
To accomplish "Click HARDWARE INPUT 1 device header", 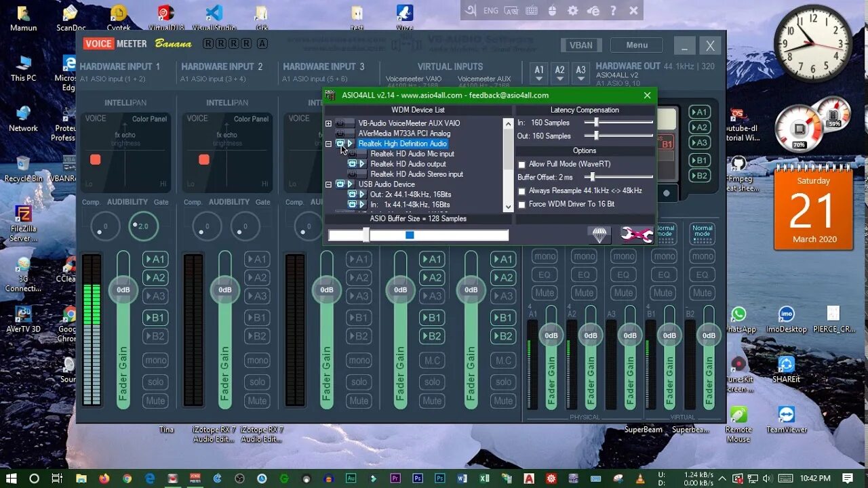I will click(x=120, y=66).
